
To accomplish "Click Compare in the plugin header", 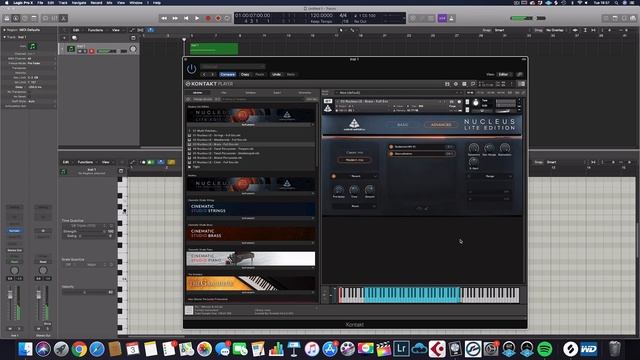I will [227, 75].
